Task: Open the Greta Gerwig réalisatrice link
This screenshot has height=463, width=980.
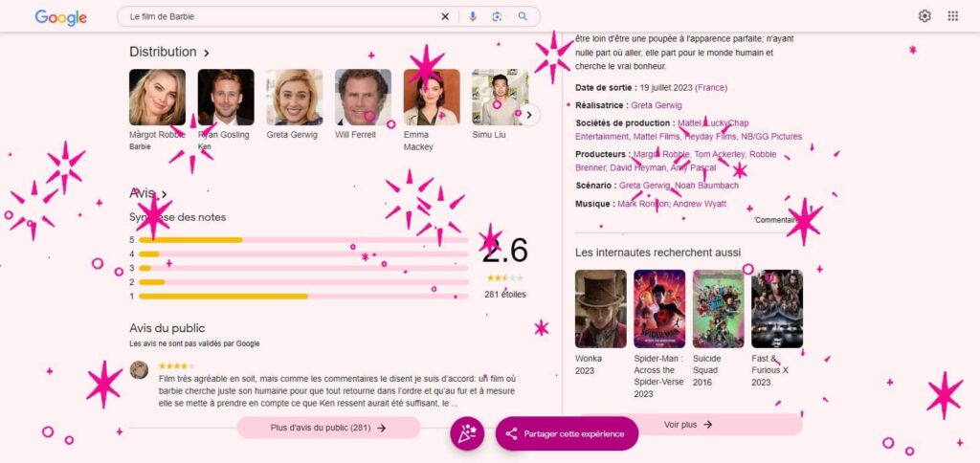Action: click(x=657, y=105)
